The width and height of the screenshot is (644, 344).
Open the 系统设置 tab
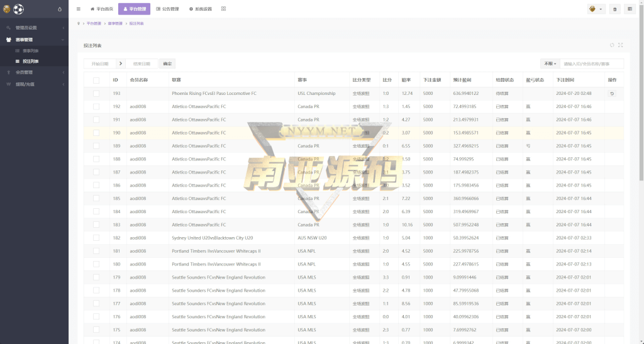[200, 9]
